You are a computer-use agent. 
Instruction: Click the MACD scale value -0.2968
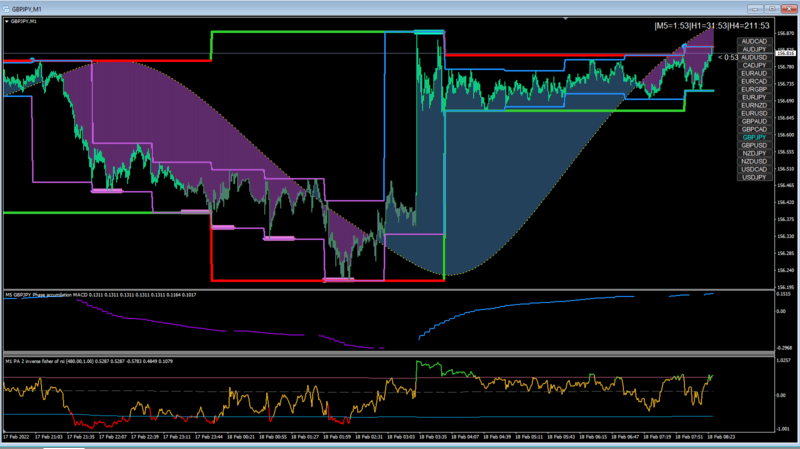coord(785,348)
